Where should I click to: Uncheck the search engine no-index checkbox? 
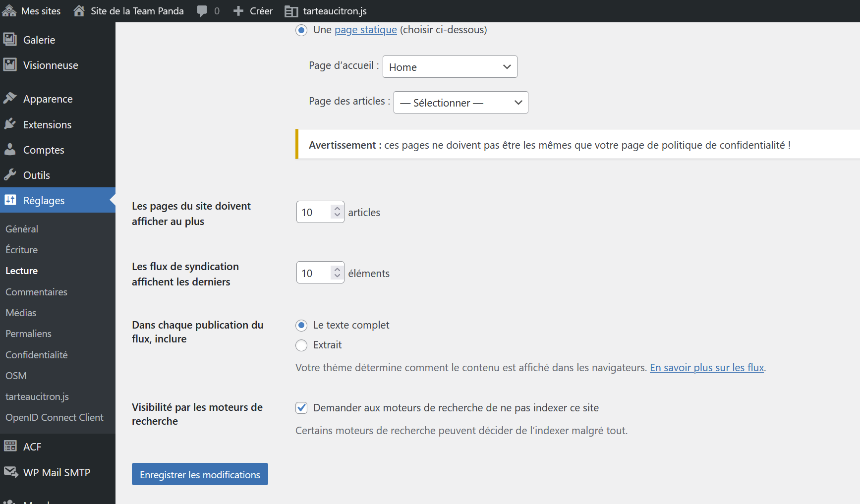301,408
